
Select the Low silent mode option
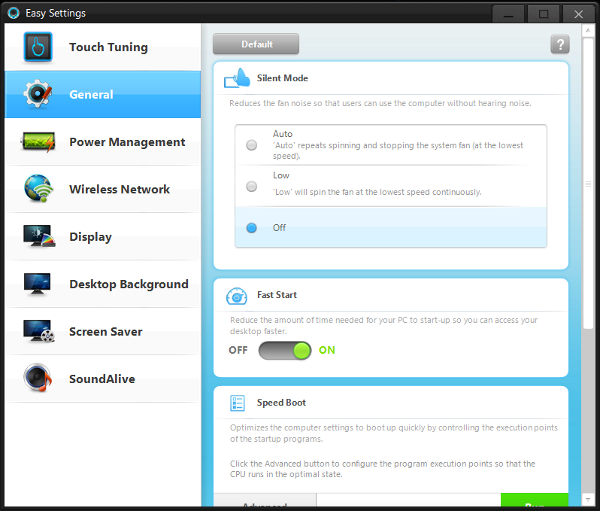pos(251,186)
